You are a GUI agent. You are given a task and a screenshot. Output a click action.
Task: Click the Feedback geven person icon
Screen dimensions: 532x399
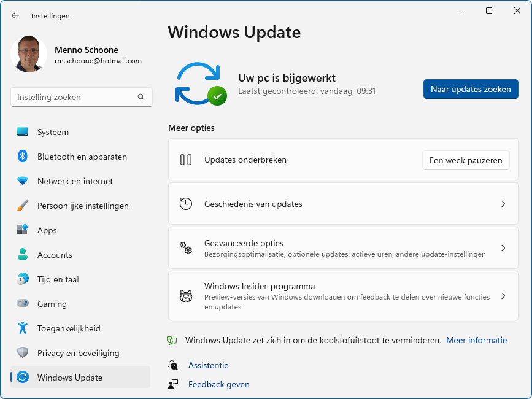(x=173, y=384)
